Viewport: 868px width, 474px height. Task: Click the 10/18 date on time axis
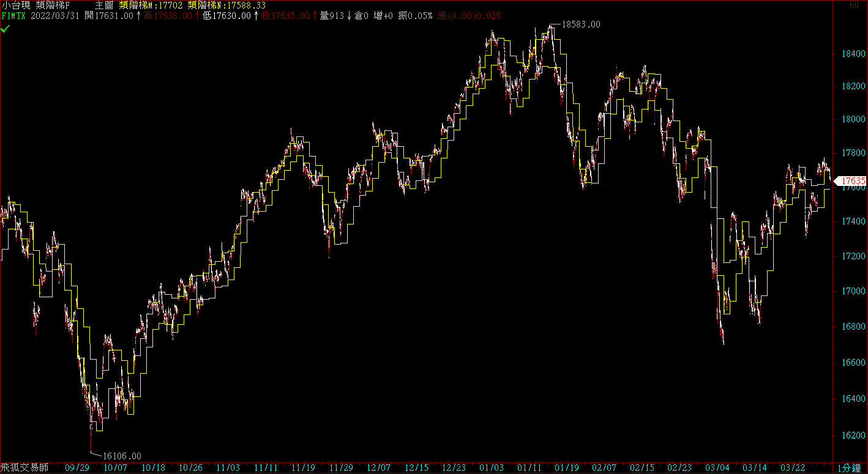tap(153, 468)
